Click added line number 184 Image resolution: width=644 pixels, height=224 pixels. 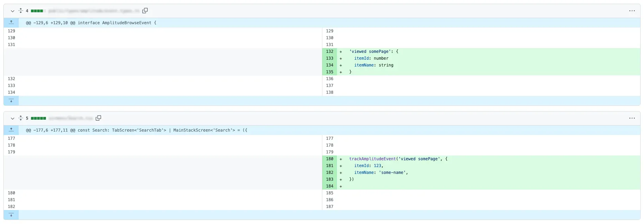coord(329,186)
